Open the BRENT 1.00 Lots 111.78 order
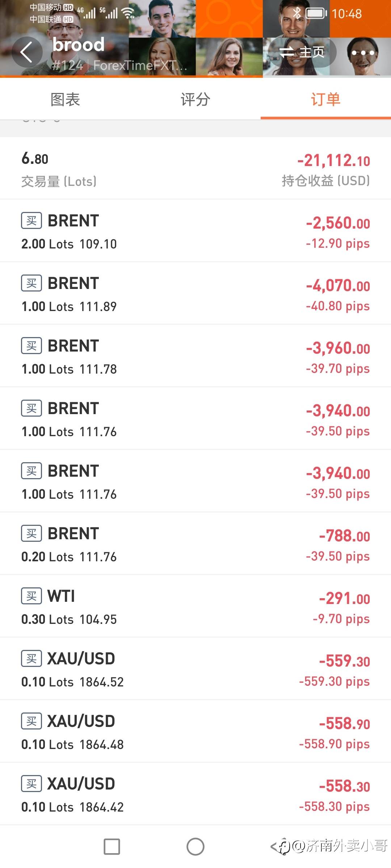The height and width of the screenshot is (868, 391). click(x=195, y=356)
